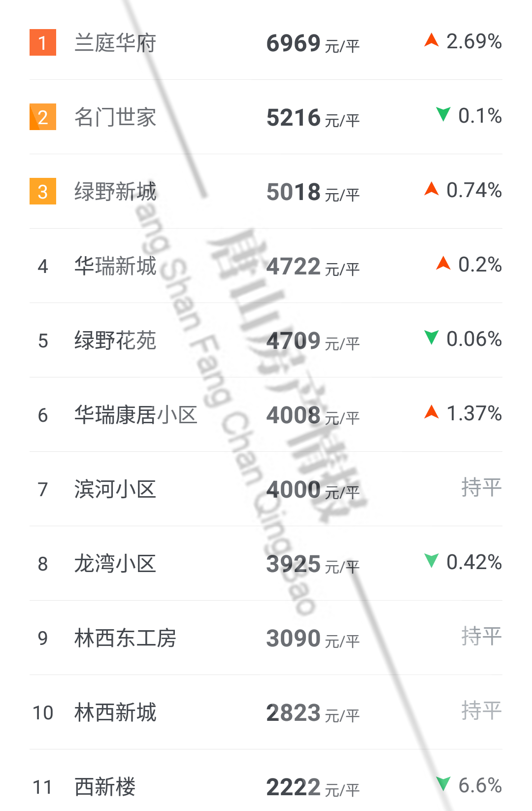
Task: Click the 4722 元/平 price for 华瑞新城
Action: click(313, 267)
